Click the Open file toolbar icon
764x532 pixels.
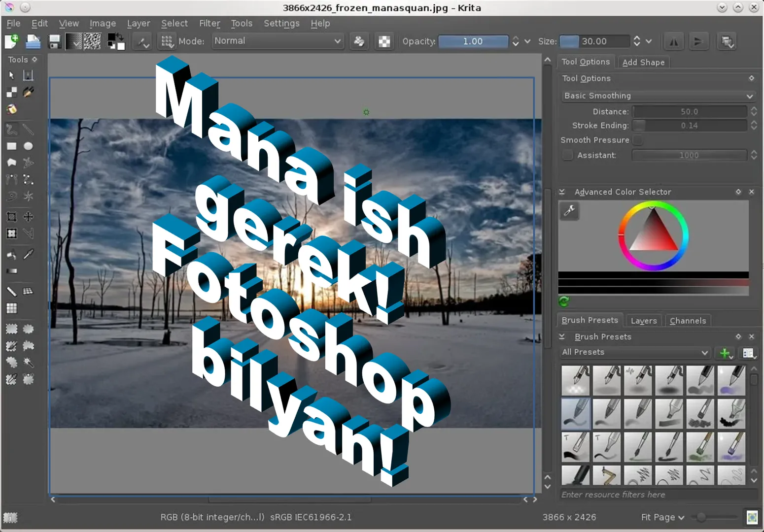33,41
